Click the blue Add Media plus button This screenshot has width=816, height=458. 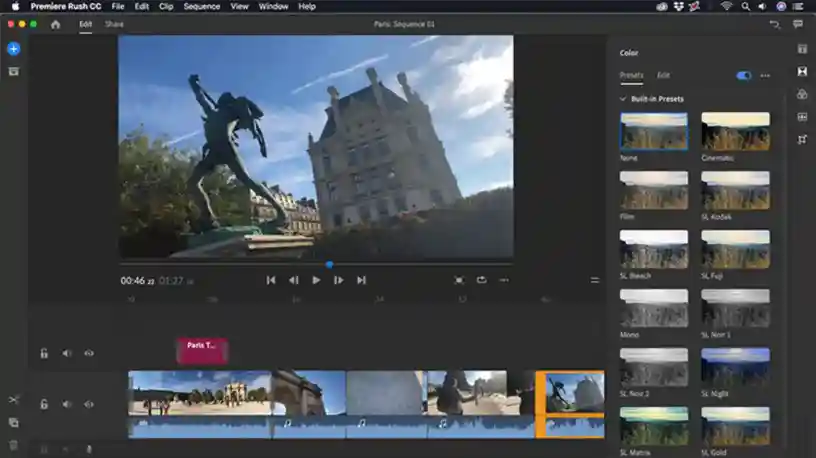(14, 49)
